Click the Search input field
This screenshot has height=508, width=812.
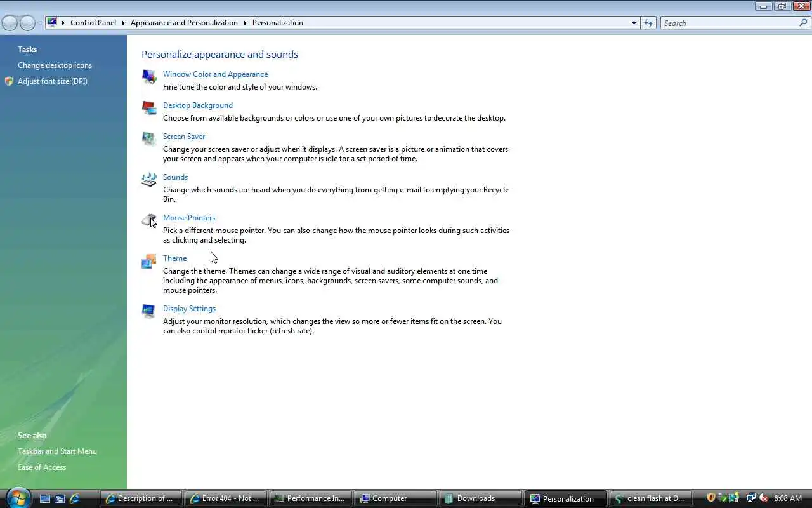click(730, 23)
